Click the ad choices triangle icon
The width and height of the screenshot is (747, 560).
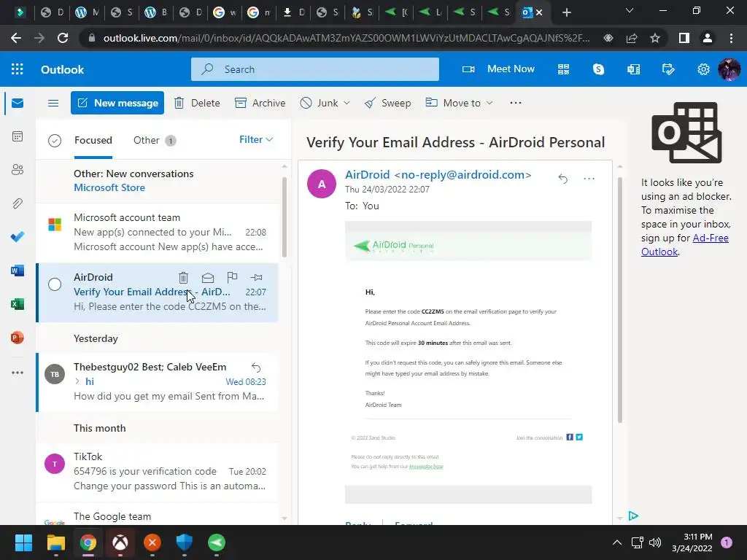pos(633,516)
